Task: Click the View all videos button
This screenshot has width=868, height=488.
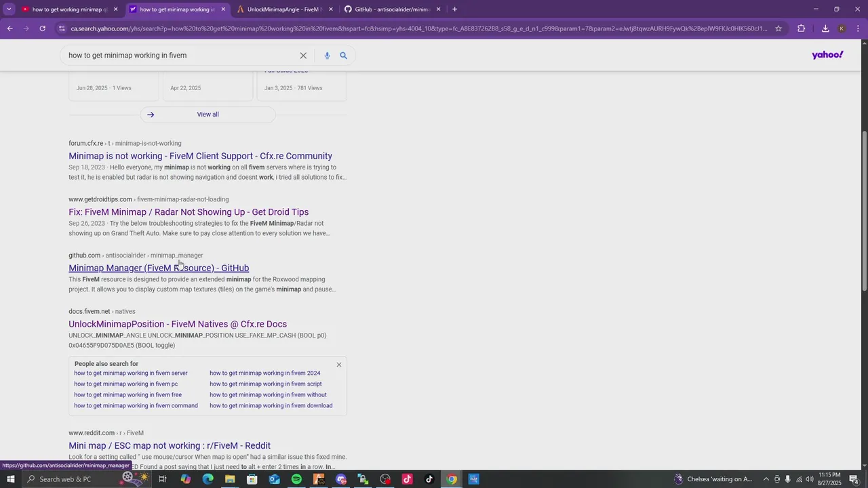Action: [x=208, y=115]
